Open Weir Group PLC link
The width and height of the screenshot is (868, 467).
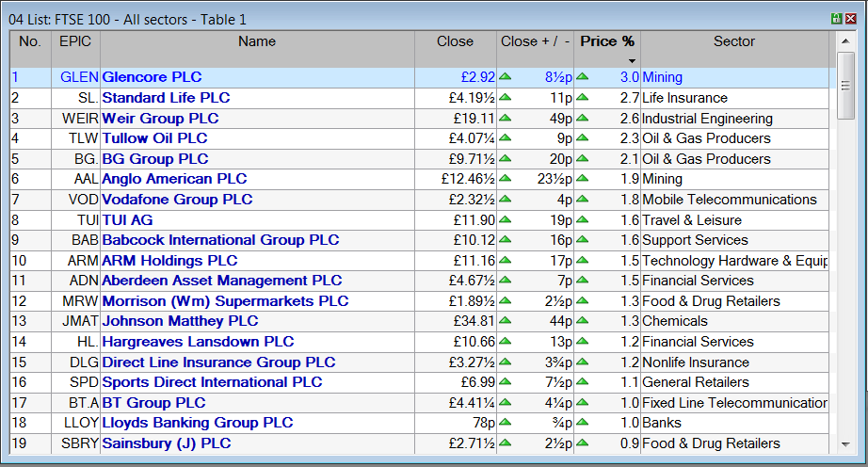tap(160, 119)
